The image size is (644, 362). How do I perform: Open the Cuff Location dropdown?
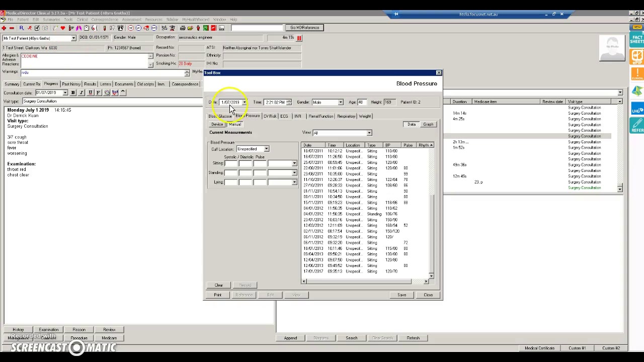266,149
